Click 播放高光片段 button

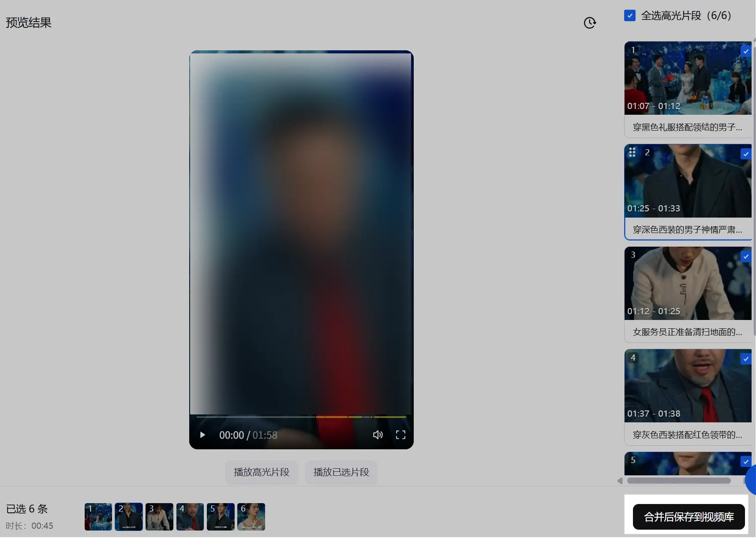pos(262,472)
